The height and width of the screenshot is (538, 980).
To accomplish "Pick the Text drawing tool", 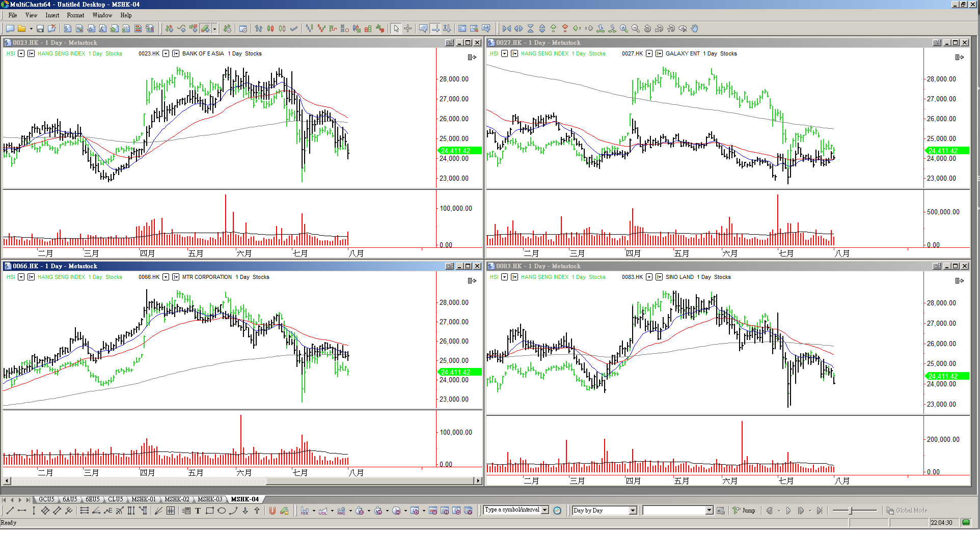I will coord(198,511).
